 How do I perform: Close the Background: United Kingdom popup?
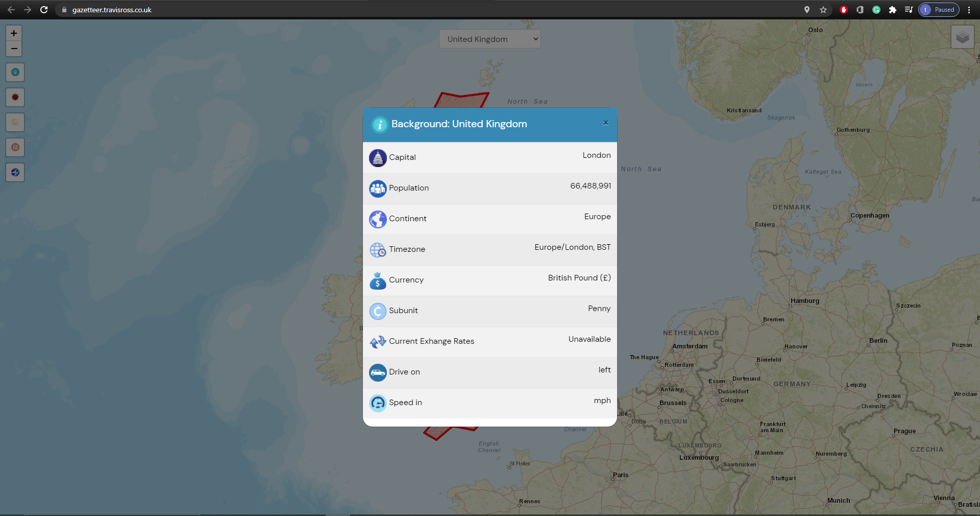tap(605, 123)
